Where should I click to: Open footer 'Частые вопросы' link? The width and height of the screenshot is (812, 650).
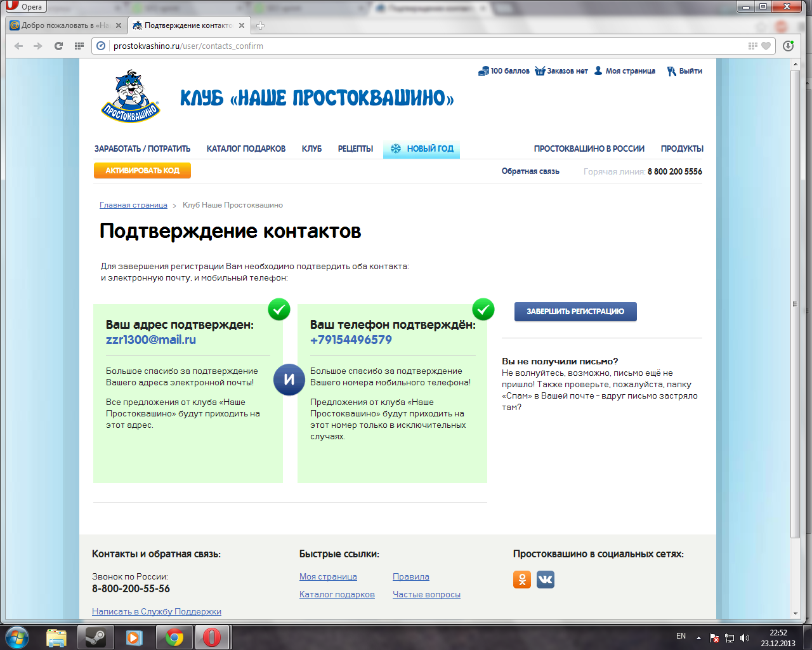point(426,594)
